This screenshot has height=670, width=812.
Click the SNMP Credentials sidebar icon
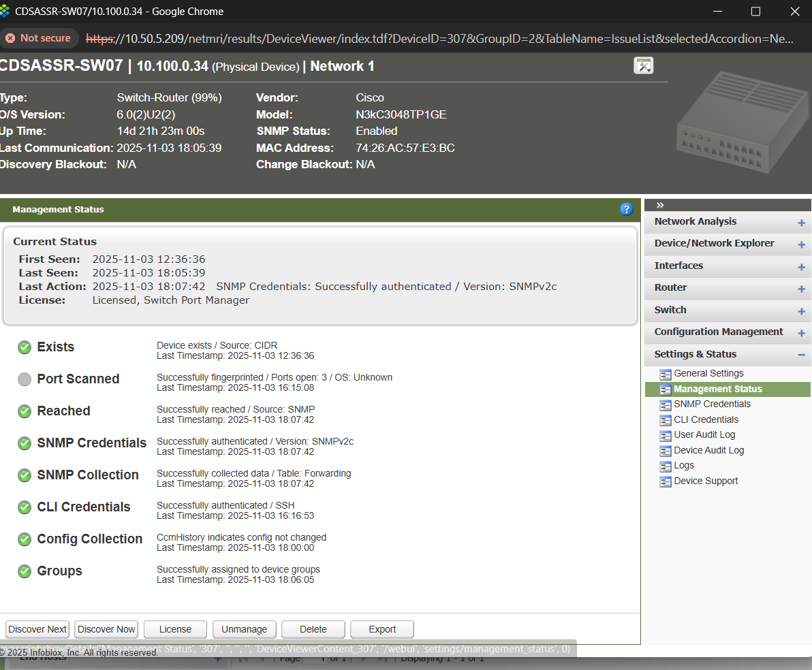(666, 405)
